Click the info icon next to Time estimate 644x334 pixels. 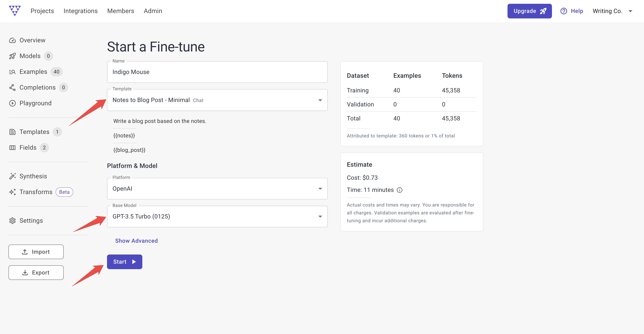coord(400,190)
